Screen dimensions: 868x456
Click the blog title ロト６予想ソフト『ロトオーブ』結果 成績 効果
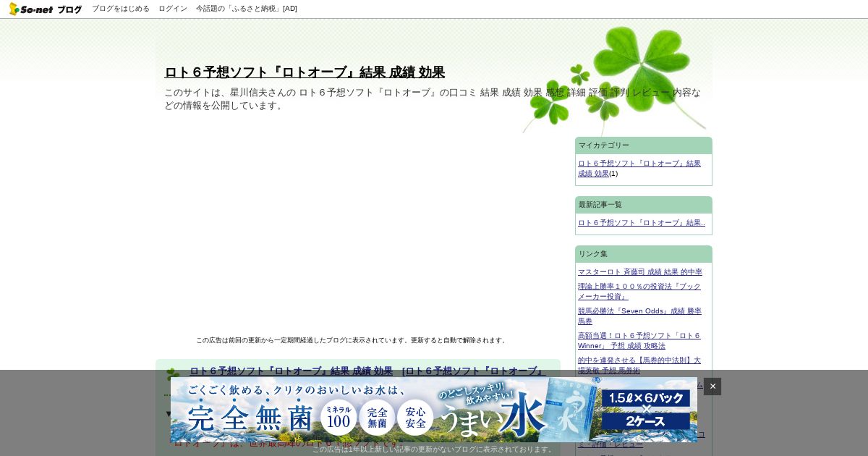[x=305, y=72]
